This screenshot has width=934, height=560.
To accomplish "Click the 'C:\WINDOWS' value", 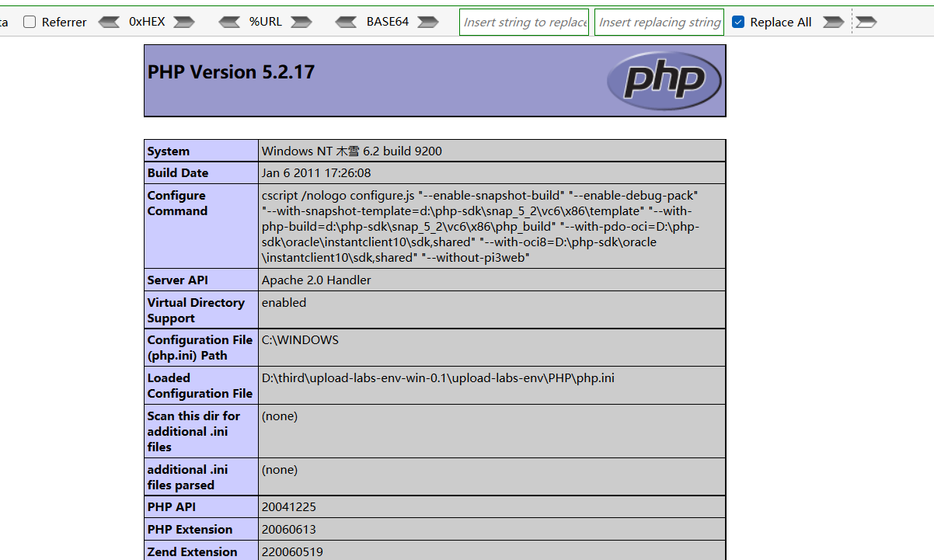I will (300, 340).
